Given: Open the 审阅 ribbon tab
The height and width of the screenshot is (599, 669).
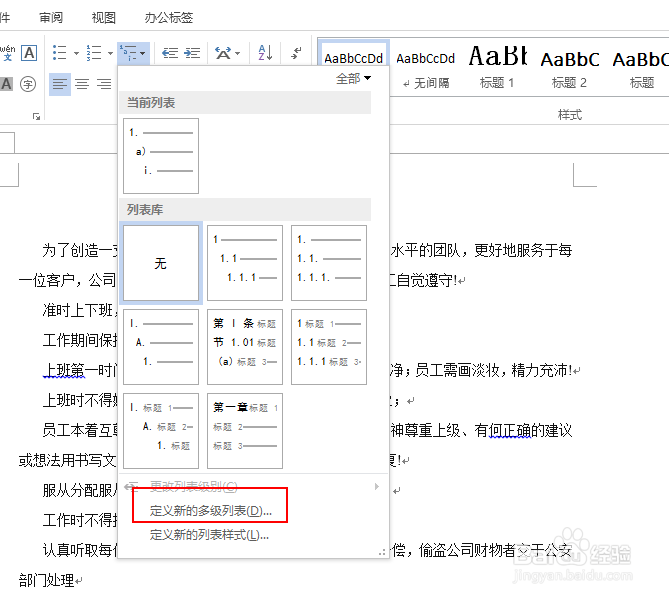Looking at the screenshot, I should point(51,17).
